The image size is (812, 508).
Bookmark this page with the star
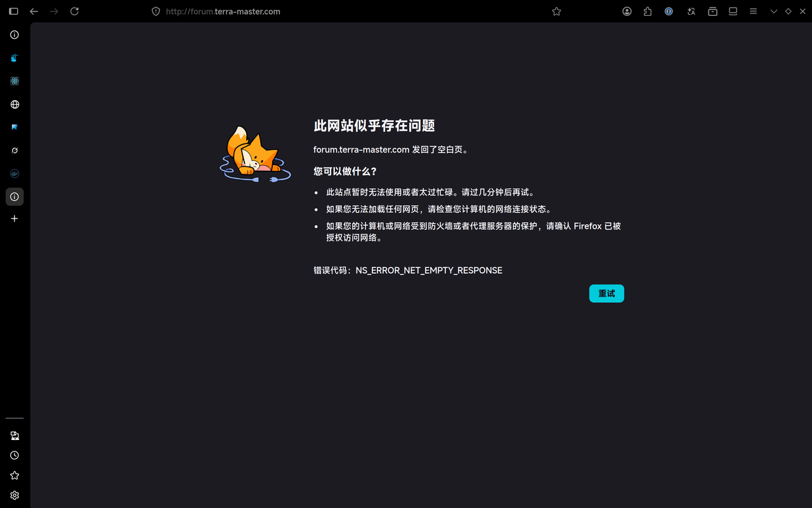coord(556,11)
